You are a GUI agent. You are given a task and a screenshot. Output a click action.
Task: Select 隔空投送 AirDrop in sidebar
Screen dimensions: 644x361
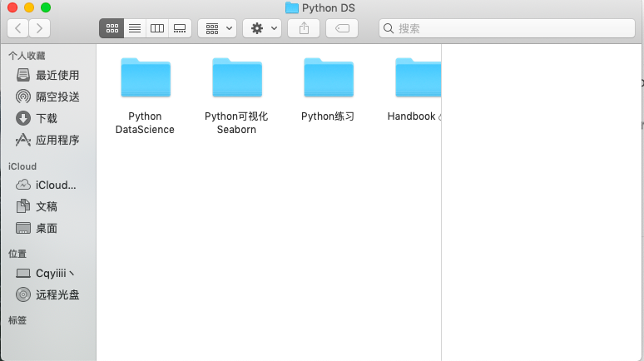pos(57,96)
